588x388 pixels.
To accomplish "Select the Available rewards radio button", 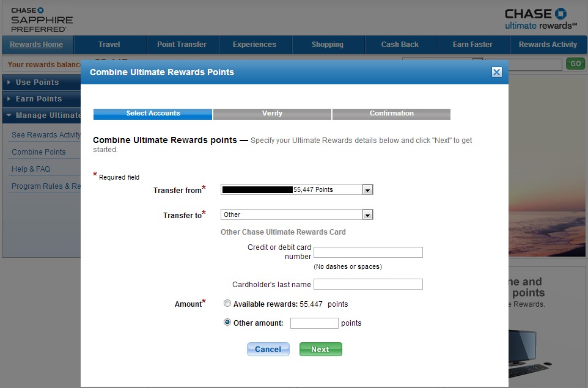I will point(227,304).
